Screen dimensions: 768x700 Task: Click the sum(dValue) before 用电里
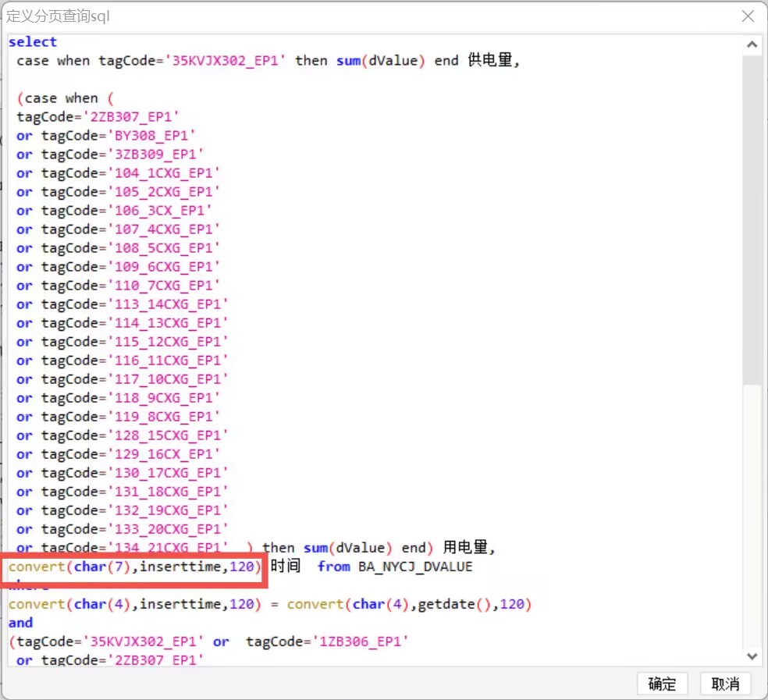[348, 548]
